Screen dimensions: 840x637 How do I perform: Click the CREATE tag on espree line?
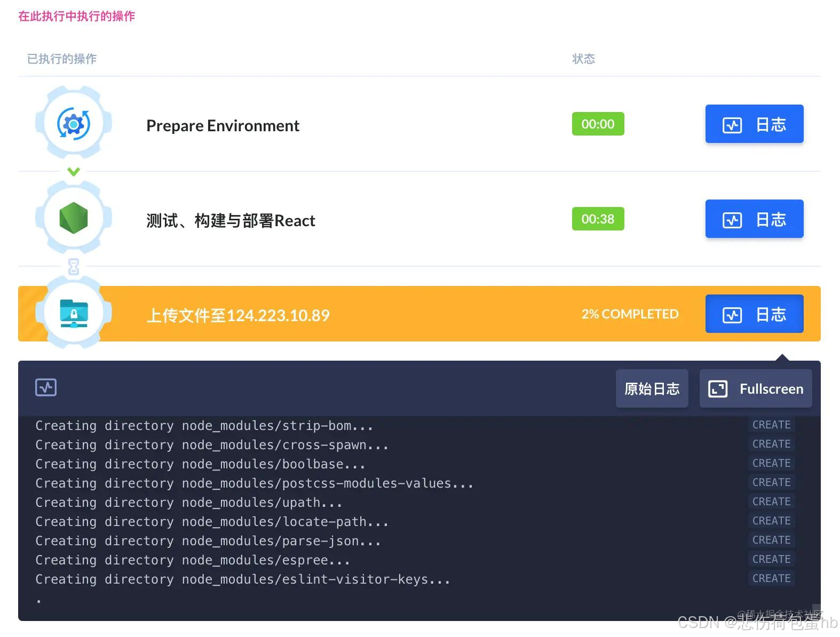[771, 559]
